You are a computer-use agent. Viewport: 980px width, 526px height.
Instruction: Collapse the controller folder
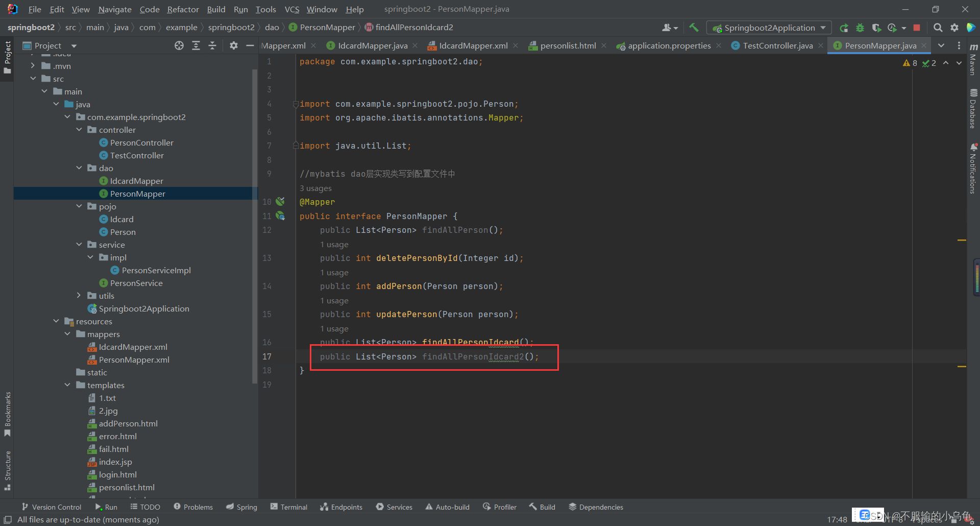pyautogui.click(x=79, y=130)
